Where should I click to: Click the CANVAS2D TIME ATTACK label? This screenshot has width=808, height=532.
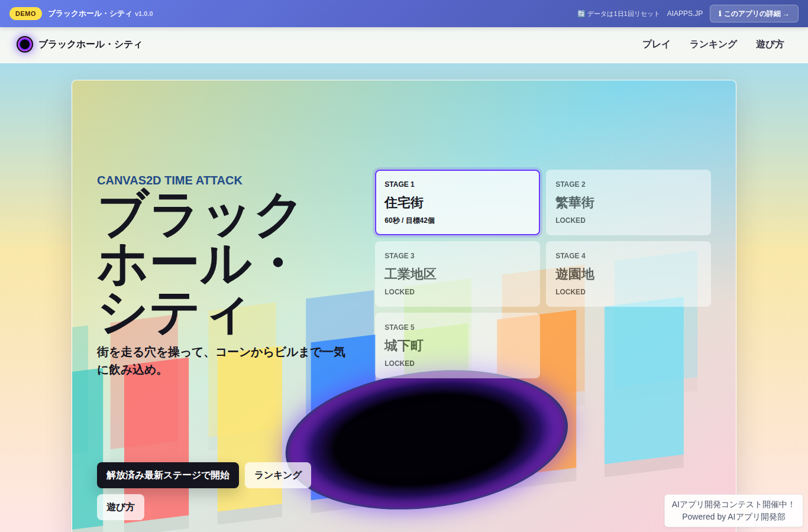170,180
